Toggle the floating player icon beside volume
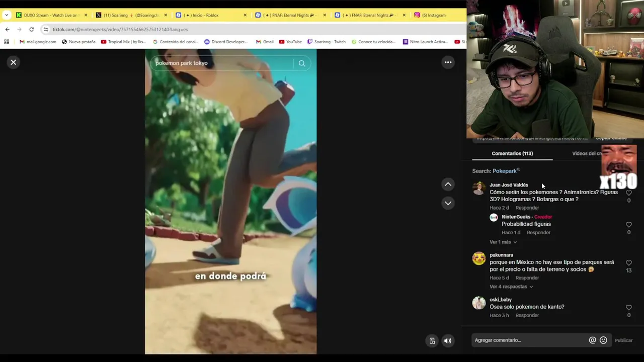This screenshot has width=644, height=362. tap(432, 341)
